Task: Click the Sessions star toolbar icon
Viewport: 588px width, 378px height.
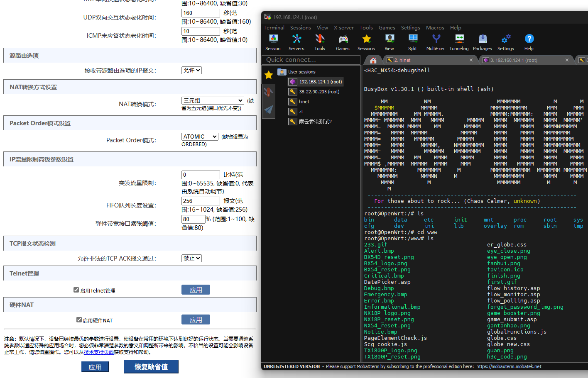Action: coord(366,39)
